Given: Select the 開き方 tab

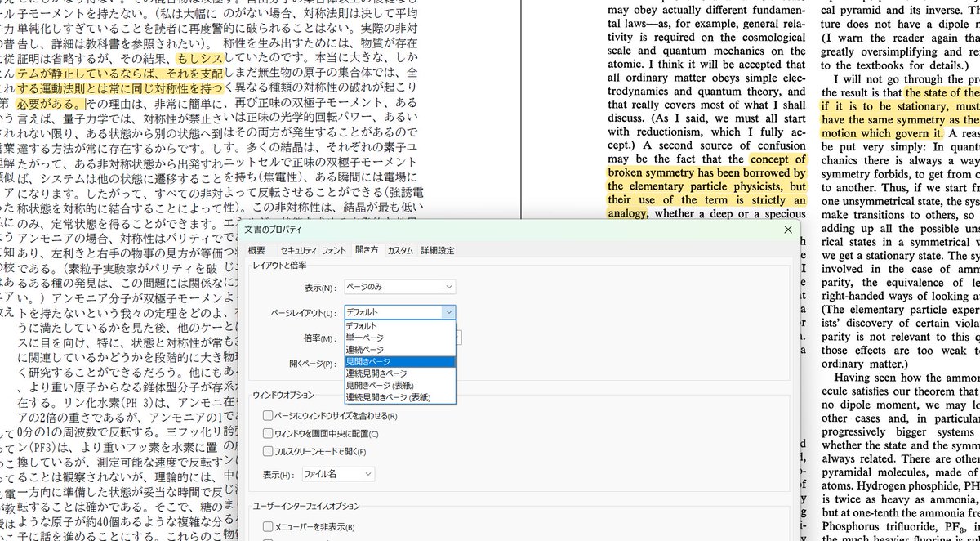Looking at the screenshot, I should click(x=367, y=250).
